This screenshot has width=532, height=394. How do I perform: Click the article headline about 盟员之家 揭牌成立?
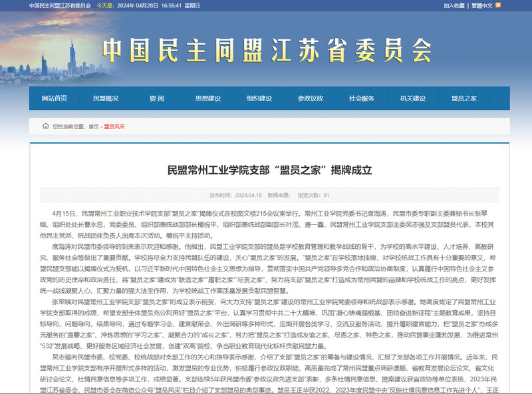click(269, 170)
